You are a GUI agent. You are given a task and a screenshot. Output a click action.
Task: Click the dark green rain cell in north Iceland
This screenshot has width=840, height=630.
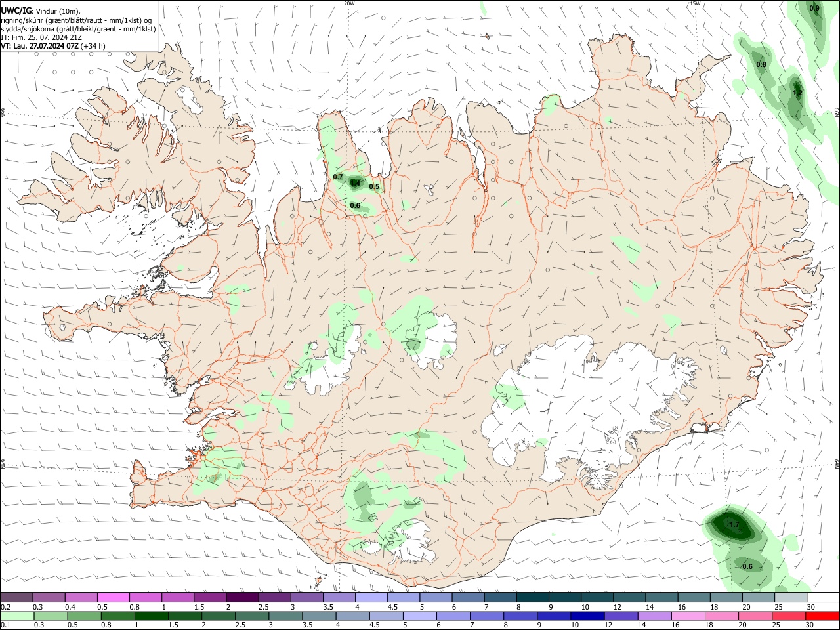(x=356, y=182)
